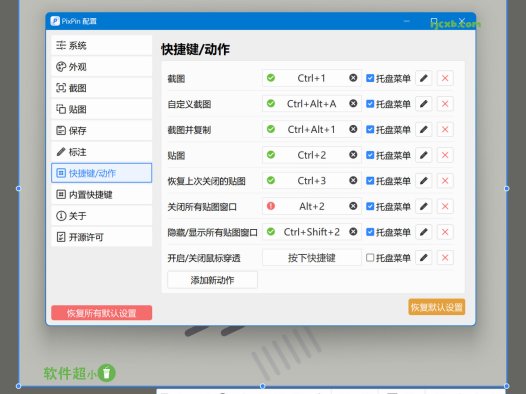526x394 pixels.
Task: Delete the 恢复上次关闭的贴图 row
Action: click(445, 181)
